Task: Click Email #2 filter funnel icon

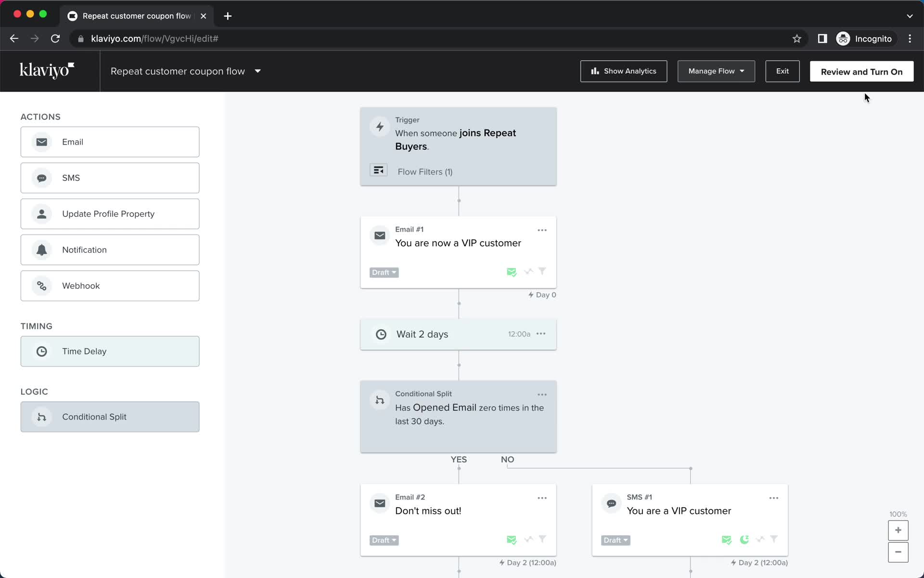Action: point(542,539)
